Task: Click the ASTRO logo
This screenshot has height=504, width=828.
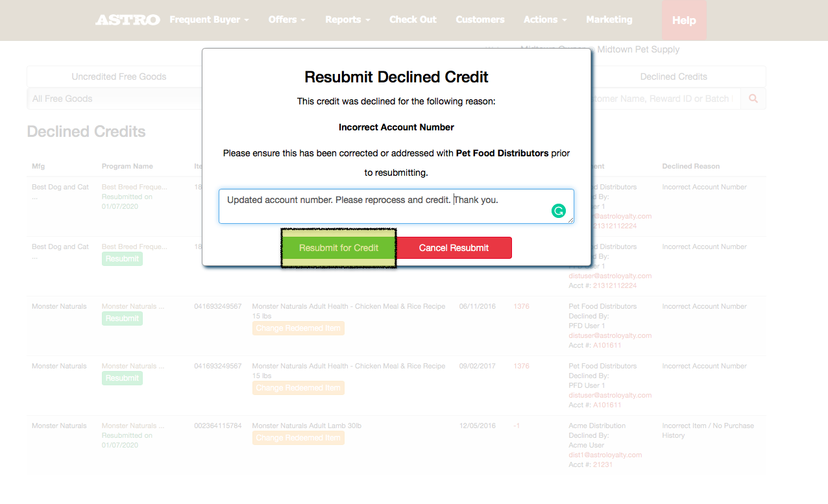Action: click(127, 20)
